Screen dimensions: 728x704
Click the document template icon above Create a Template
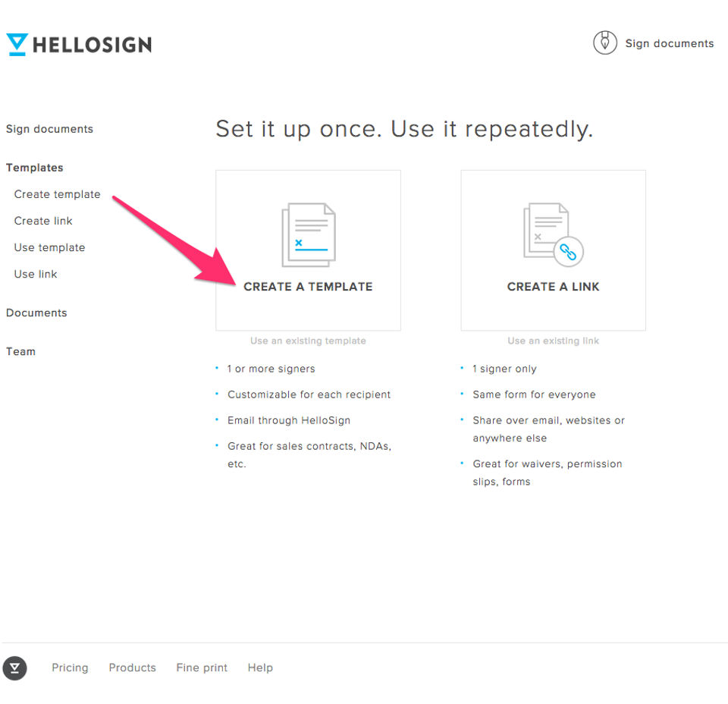(309, 234)
